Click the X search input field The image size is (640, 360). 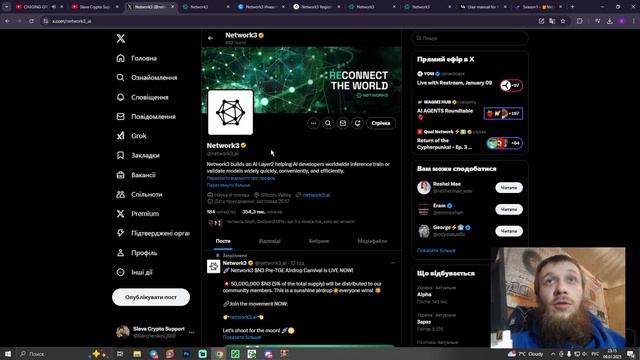coord(470,38)
